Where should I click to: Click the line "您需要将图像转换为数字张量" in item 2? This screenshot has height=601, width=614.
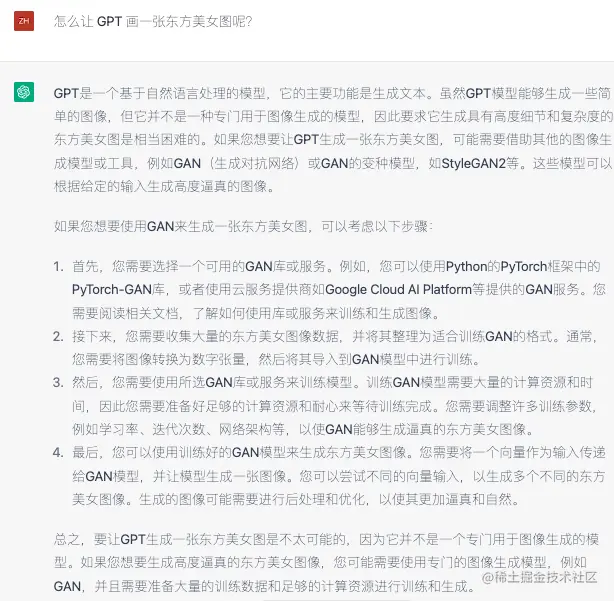[276, 359]
